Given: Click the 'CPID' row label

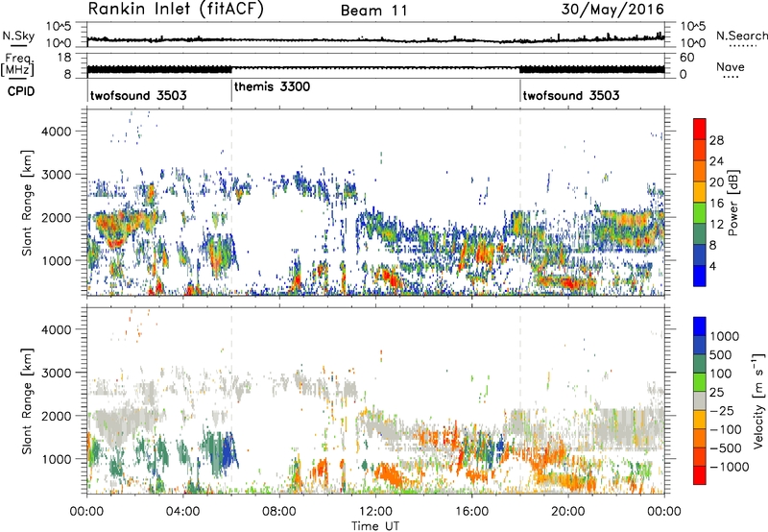Looking at the screenshot, I should coord(21,91).
